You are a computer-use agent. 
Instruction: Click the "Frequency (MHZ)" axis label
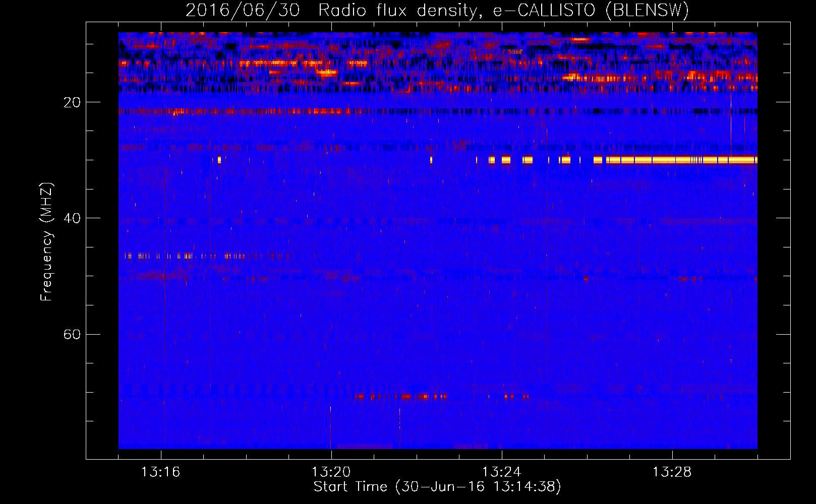point(46,242)
